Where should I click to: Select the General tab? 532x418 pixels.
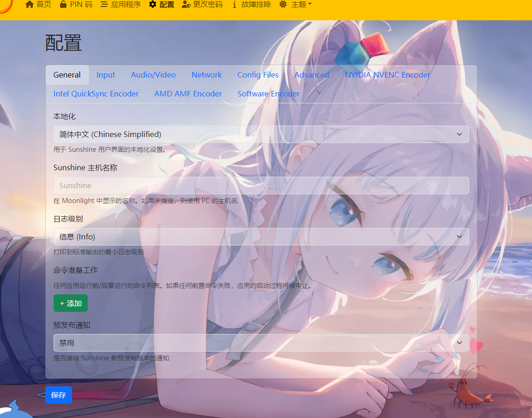tap(67, 75)
